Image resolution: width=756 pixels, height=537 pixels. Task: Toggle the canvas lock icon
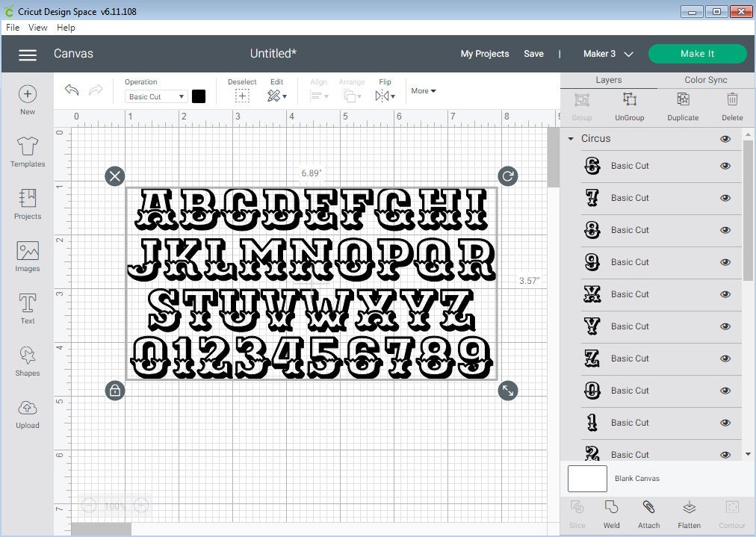point(114,391)
